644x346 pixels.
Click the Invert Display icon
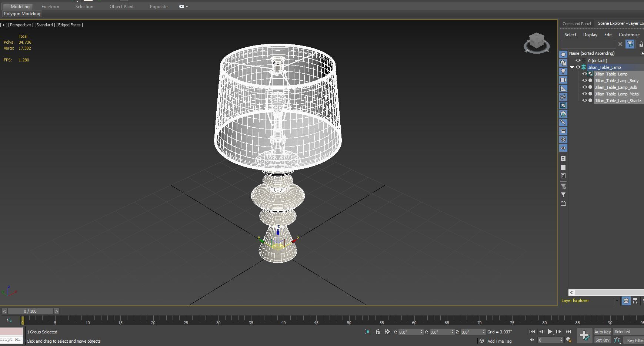563,176
